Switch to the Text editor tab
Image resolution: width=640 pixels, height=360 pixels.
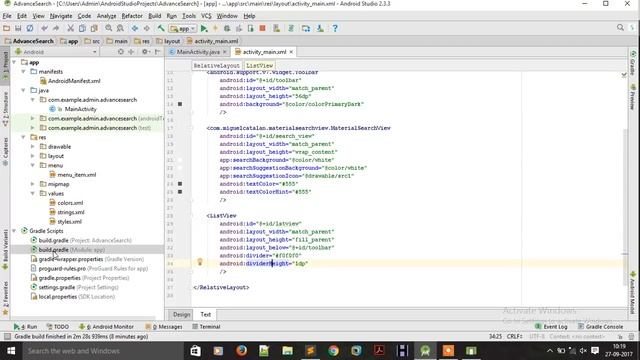click(x=205, y=314)
